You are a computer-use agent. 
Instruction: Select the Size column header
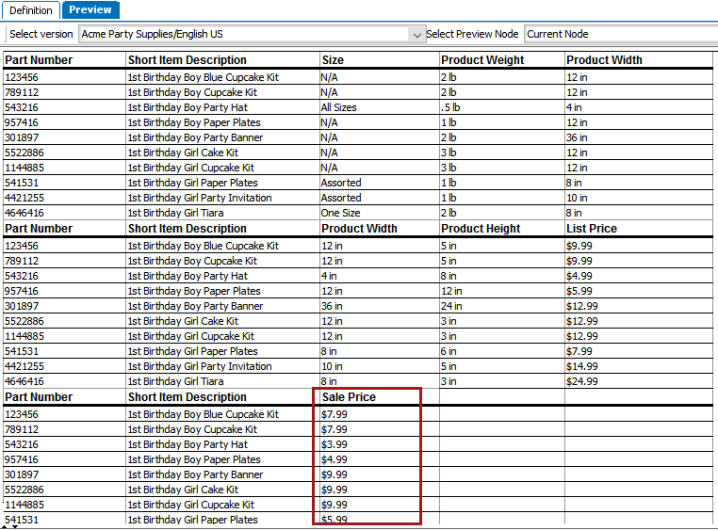point(332,60)
